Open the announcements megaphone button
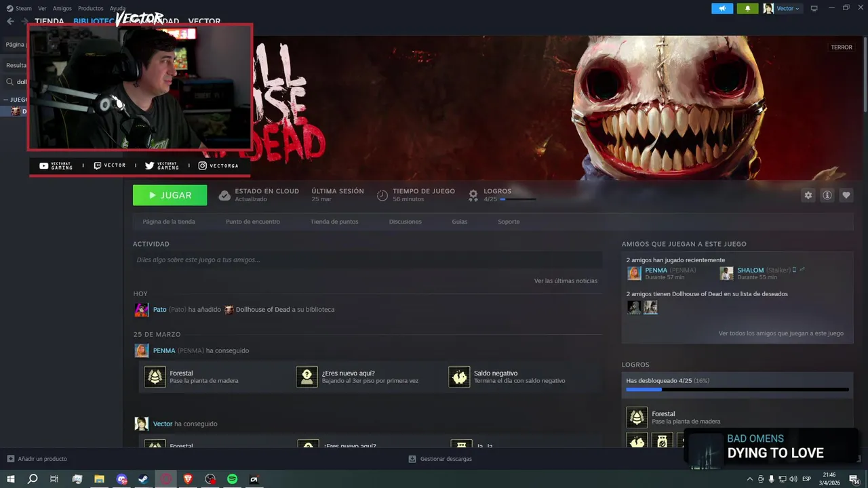This screenshot has width=868, height=488. click(722, 8)
